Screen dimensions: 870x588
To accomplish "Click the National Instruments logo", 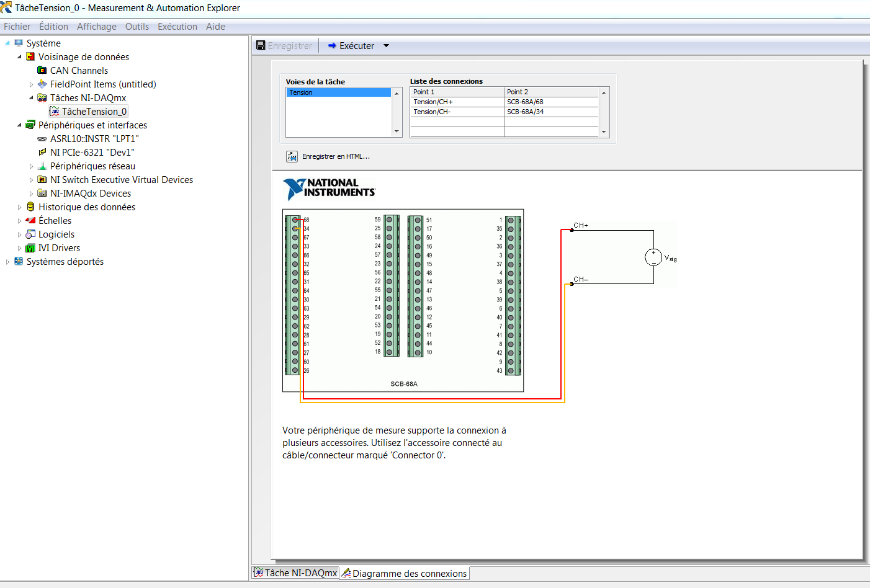I will [329, 189].
